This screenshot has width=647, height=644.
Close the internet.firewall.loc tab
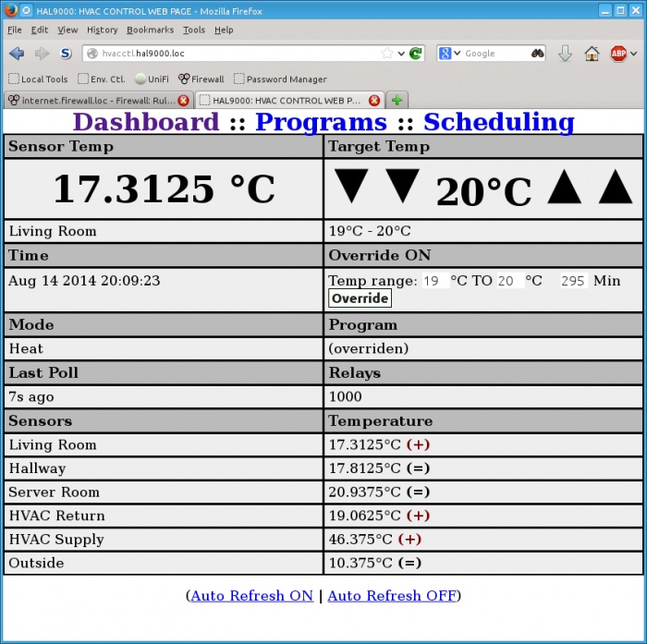pyautogui.click(x=183, y=101)
